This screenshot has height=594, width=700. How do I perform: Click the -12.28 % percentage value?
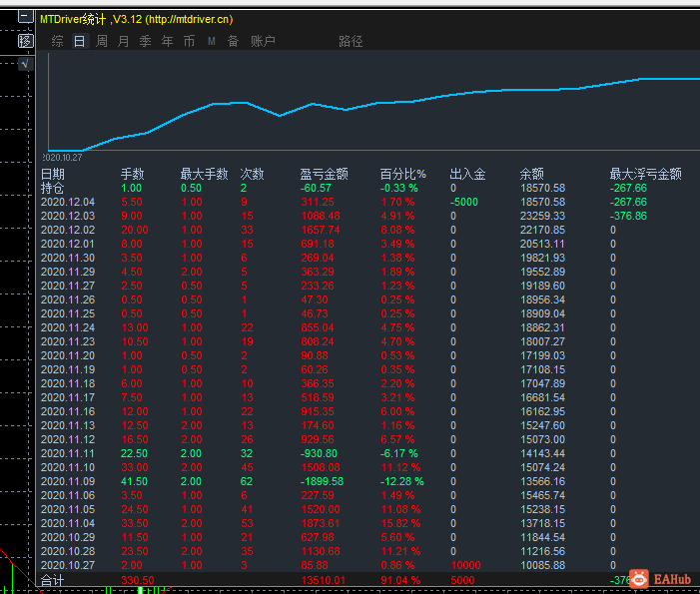(x=401, y=481)
